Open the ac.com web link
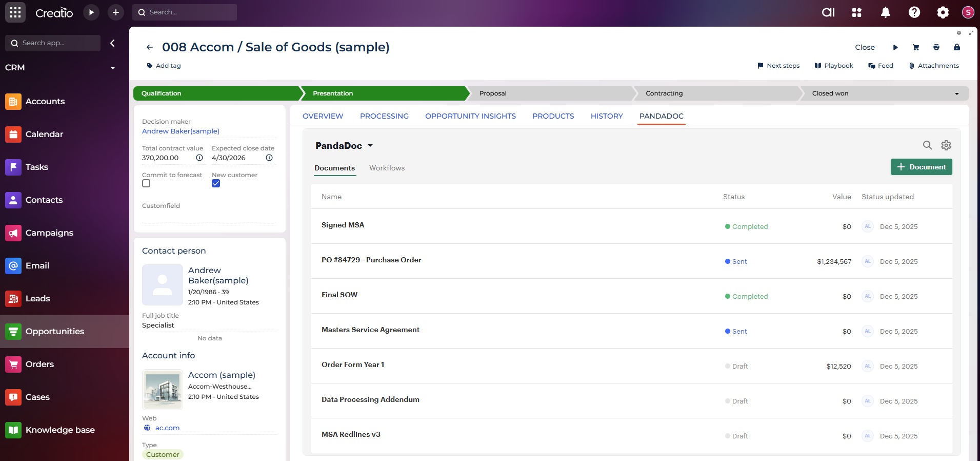Screen dimensions: 980x461 [167, 428]
